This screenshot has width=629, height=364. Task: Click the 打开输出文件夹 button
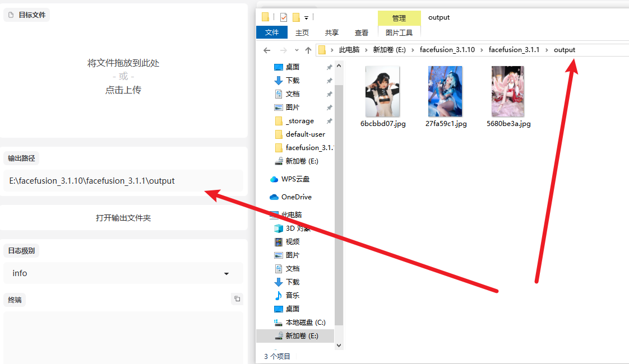[x=123, y=218]
